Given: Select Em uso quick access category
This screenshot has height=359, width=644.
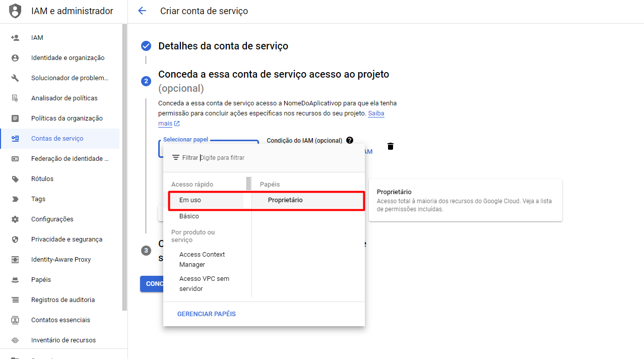Looking at the screenshot, I should click(x=190, y=200).
